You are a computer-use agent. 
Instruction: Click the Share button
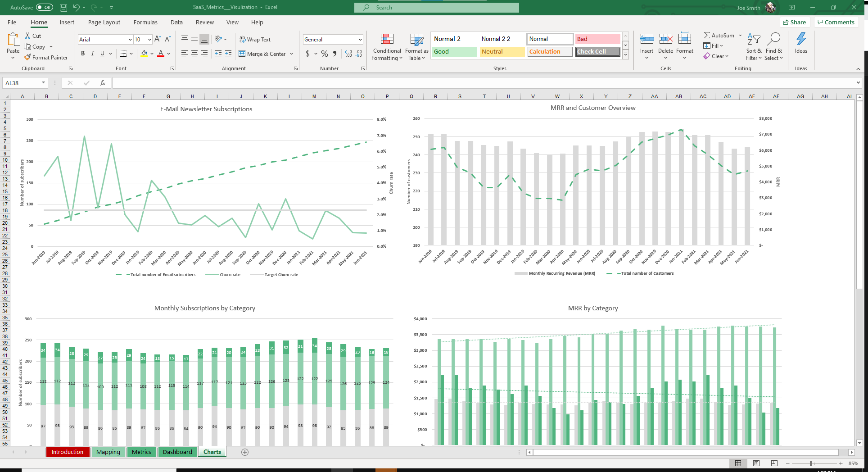tap(795, 22)
